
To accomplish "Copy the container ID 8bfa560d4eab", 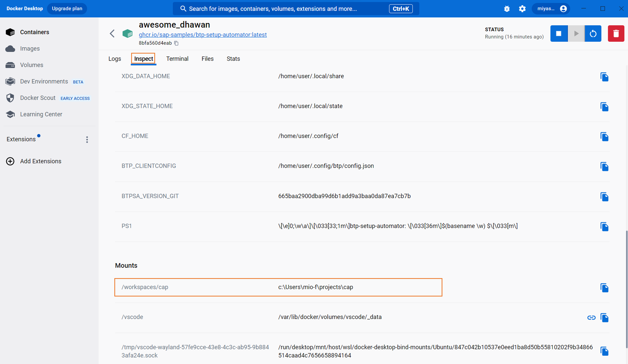I will [176, 43].
